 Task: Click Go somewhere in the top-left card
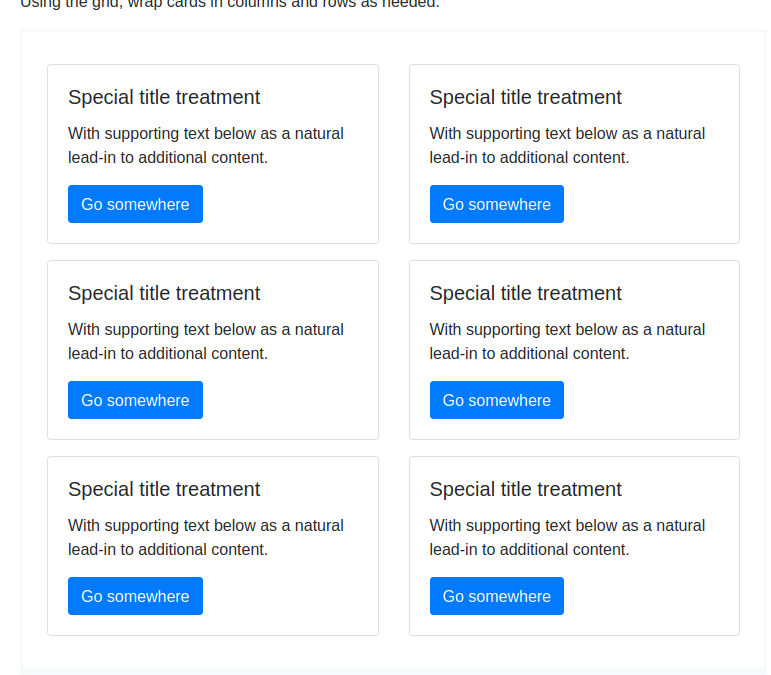pos(135,204)
